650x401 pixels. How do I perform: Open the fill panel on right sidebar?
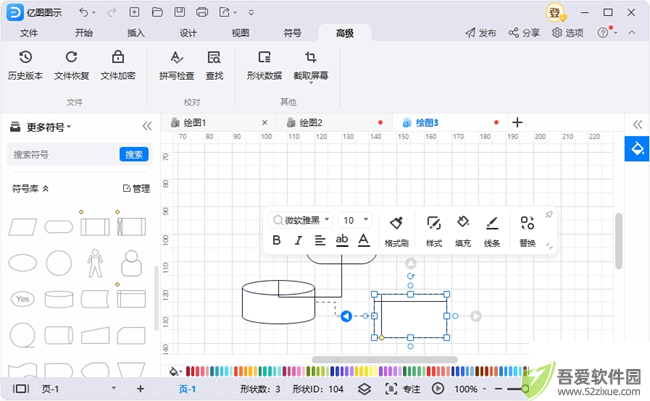coord(637,148)
